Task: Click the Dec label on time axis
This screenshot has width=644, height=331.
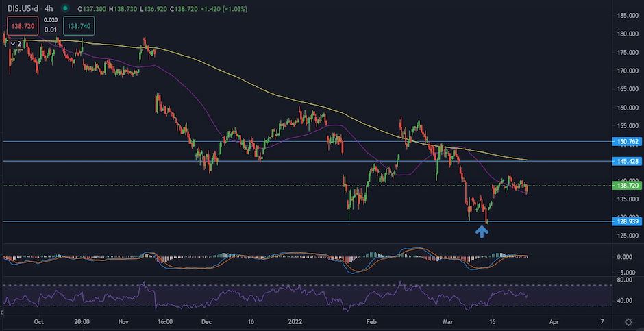Action: tap(207, 322)
